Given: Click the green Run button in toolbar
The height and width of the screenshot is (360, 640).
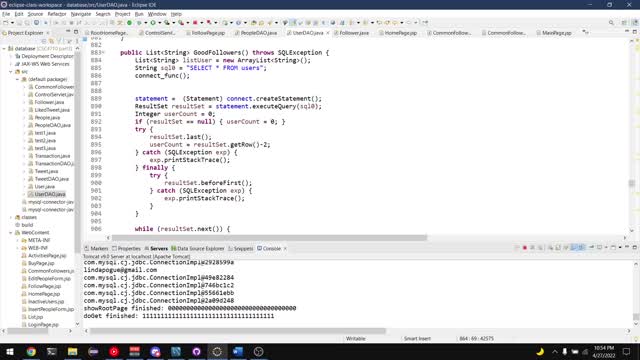Looking at the screenshot, I should pos(153,23).
